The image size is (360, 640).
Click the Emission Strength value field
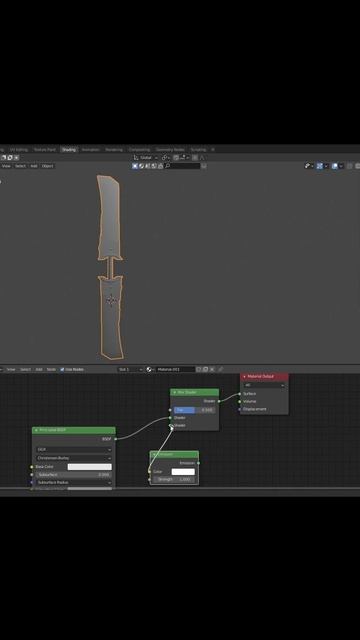174,480
